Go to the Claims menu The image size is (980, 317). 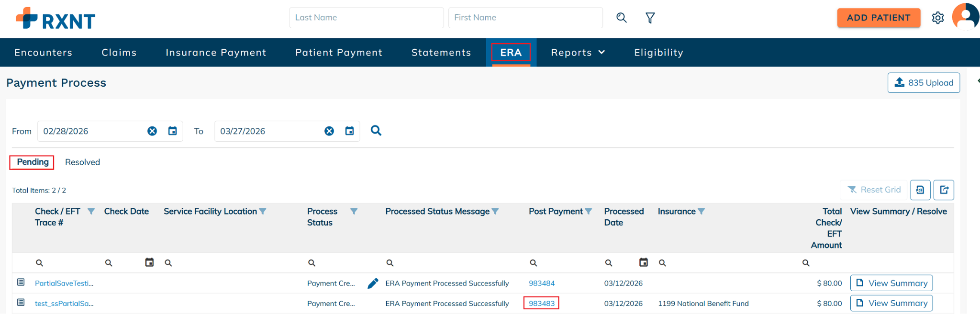pos(119,53)
